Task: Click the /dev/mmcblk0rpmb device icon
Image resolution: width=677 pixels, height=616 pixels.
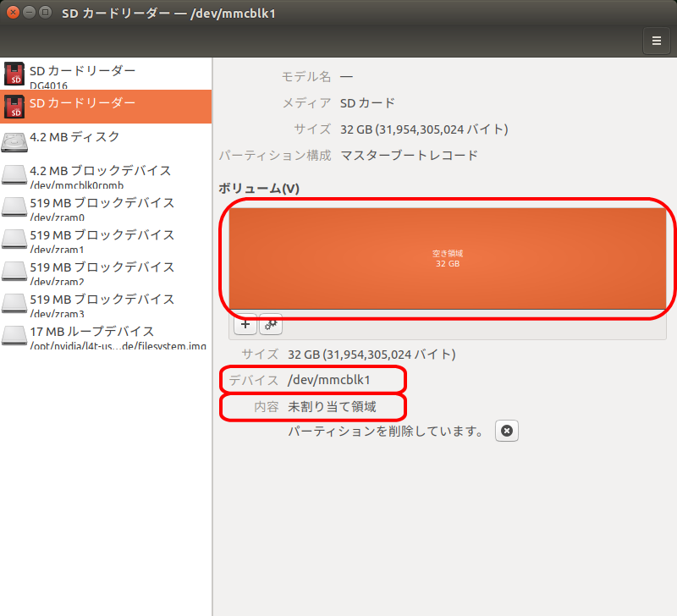Action: coord(14,175)
